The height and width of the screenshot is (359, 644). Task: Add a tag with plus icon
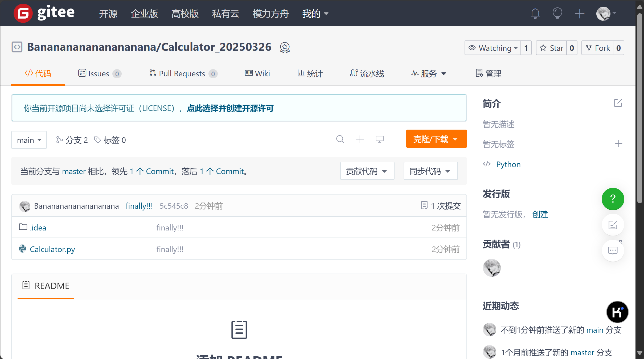[x=618, y=144]
